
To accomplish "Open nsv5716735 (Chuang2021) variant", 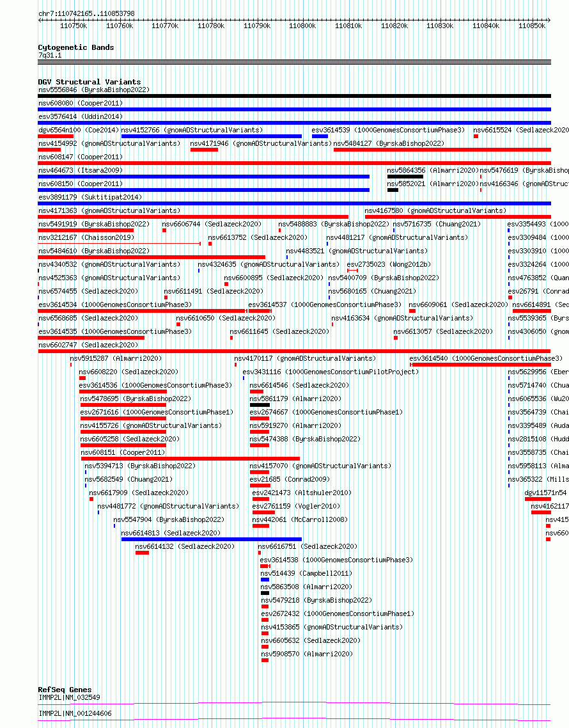I will [x=437, y=225].
